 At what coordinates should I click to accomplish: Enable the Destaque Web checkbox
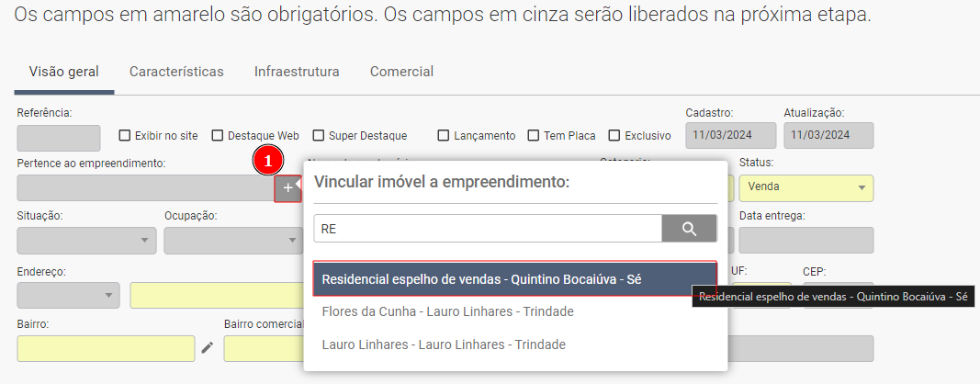click(217, 135)
